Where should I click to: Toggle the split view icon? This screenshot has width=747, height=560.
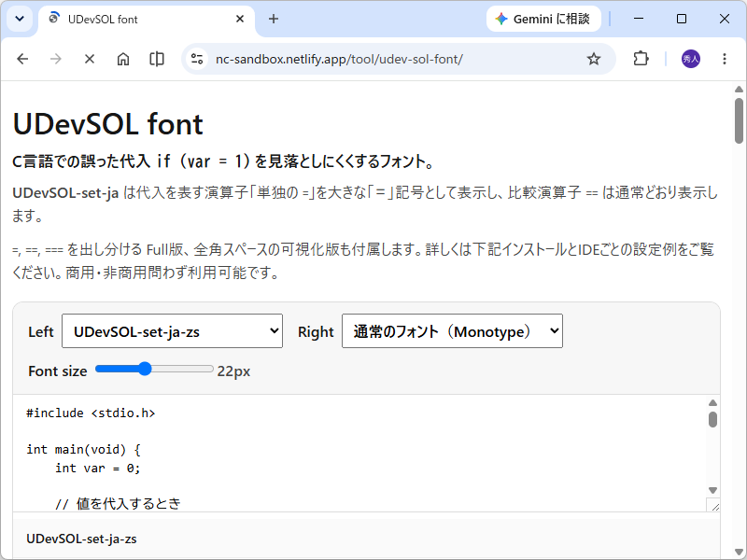(157, 59)
